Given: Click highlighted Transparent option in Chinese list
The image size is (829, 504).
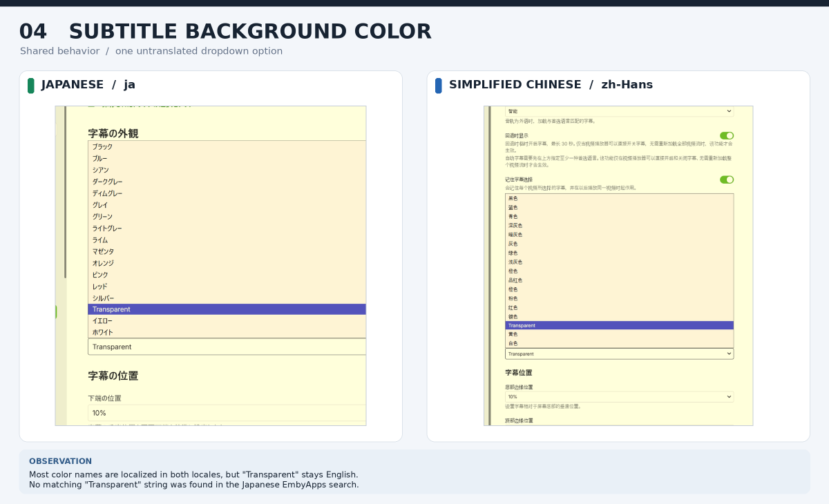Looking at the screenshot, I should pos(619,325).
